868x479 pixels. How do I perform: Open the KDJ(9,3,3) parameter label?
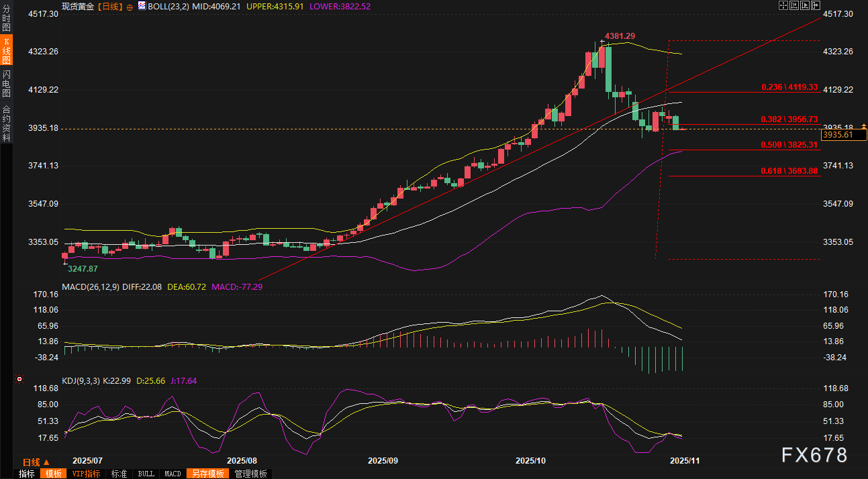81,380
